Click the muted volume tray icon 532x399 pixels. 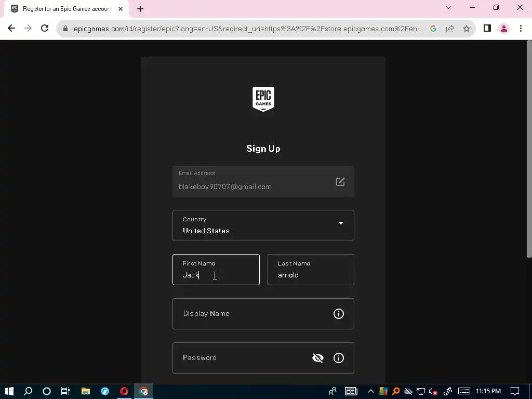433,391
